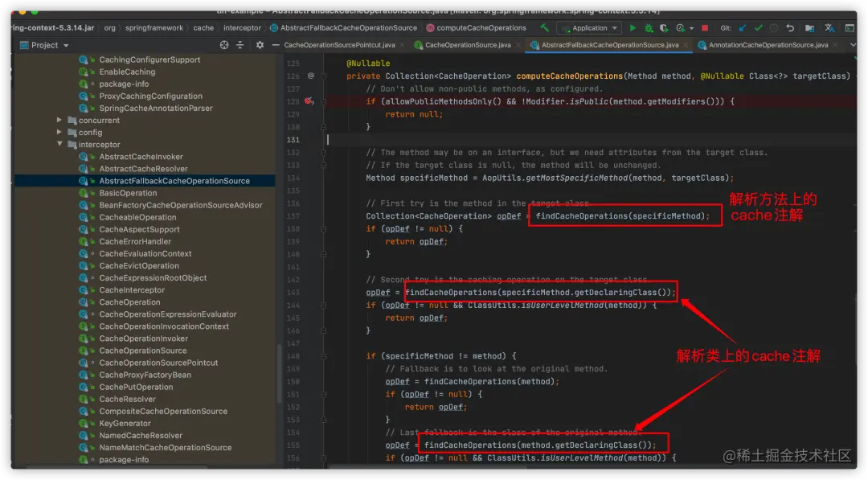The width and height of the screenshot is (868, 480).
Task: Show hidden editor tabs chevron
Action: pyautogui.click(x=853, y=45)
